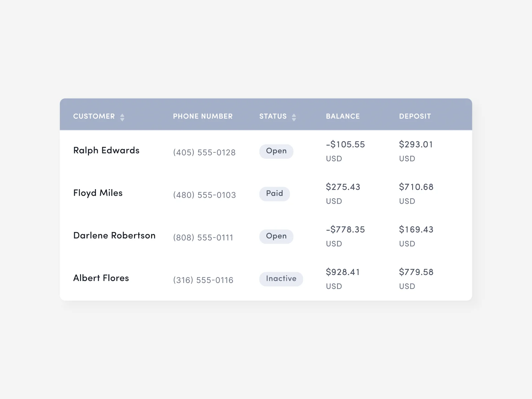Image resolution: width=532 pixels, height=399 pixels.
Task: Open the Customer column header
Action: (x=94, y=116)
